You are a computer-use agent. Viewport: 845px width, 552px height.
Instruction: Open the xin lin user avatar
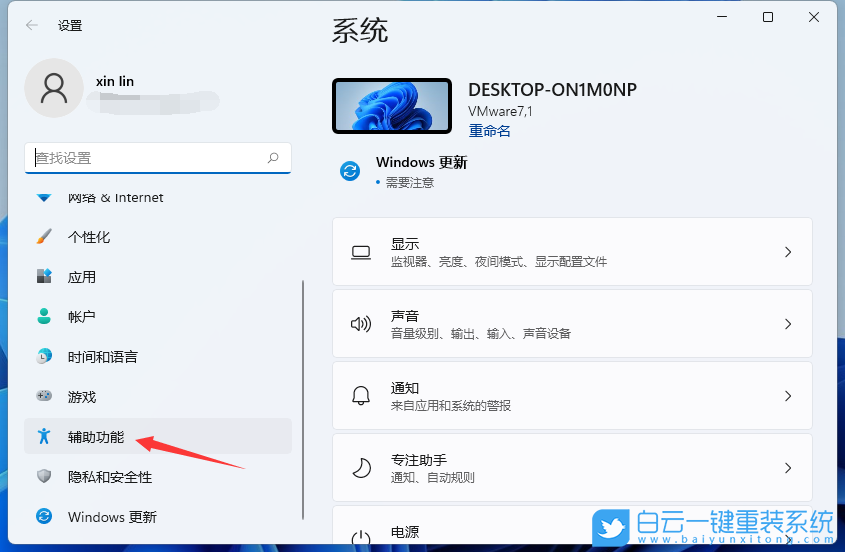54,88
